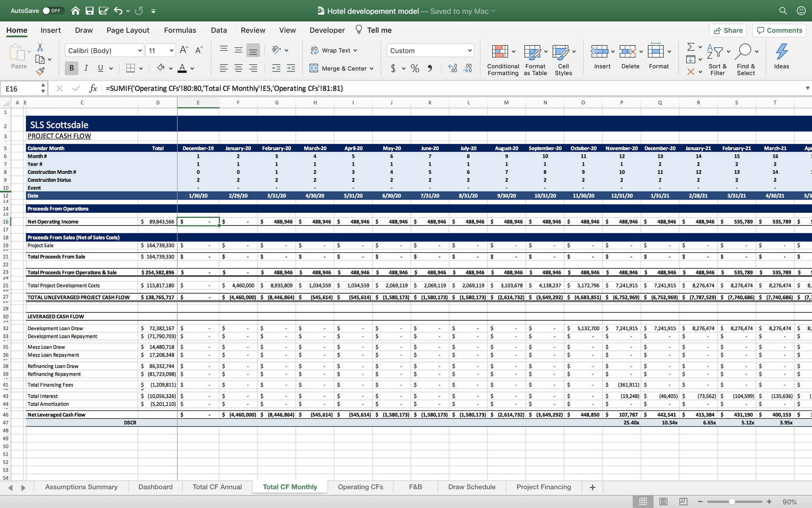This screenshot has width=812, height=508.
Task: Open the Customize Quick Access Toolbar dropdown
Action: 153,11
